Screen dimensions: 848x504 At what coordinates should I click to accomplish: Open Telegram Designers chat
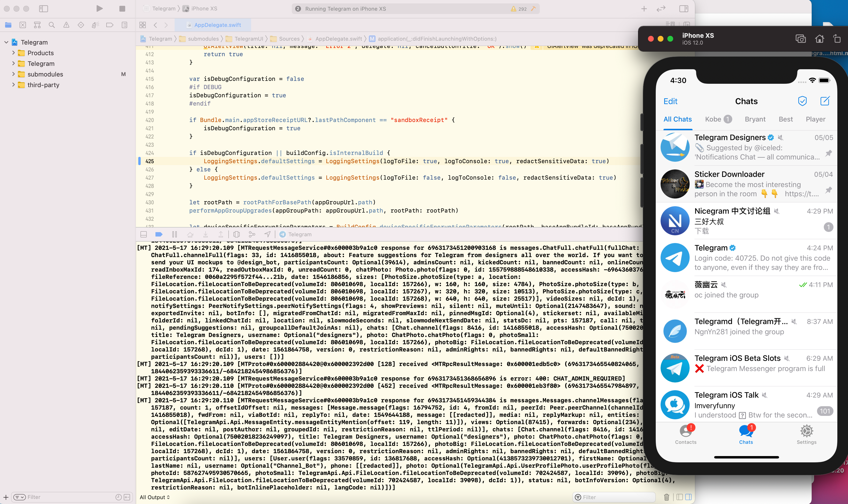coord(746,147)
